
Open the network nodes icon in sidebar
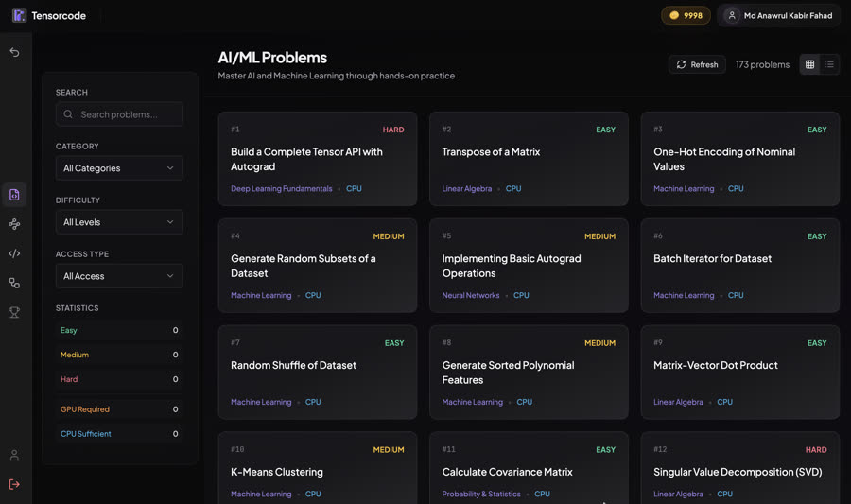tap(14, 224)
